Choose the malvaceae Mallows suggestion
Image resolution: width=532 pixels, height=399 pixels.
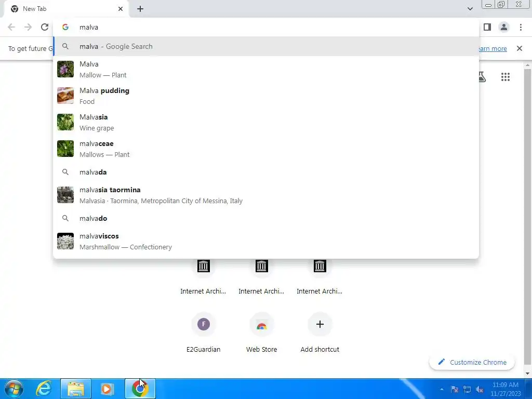266,149
